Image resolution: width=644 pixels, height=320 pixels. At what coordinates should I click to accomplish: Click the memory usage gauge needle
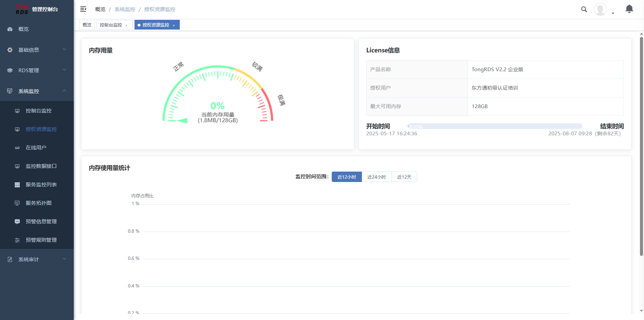[x=182, y=121]
